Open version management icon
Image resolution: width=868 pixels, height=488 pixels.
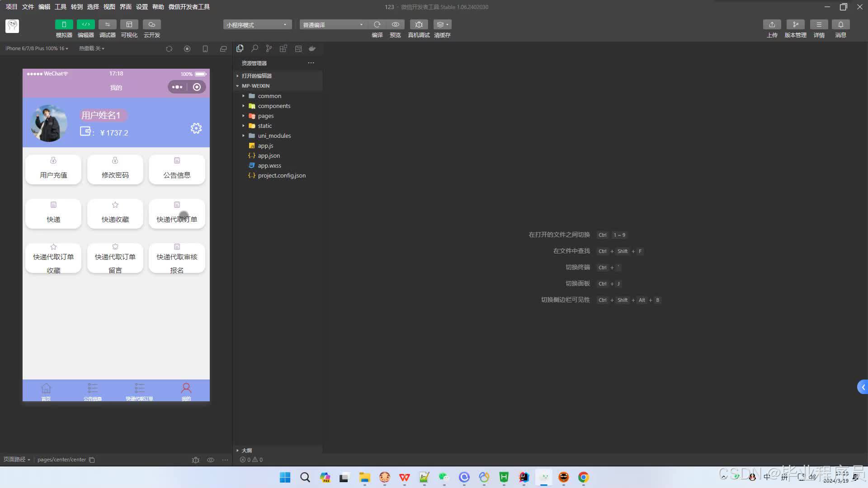(x=795, y=24)
